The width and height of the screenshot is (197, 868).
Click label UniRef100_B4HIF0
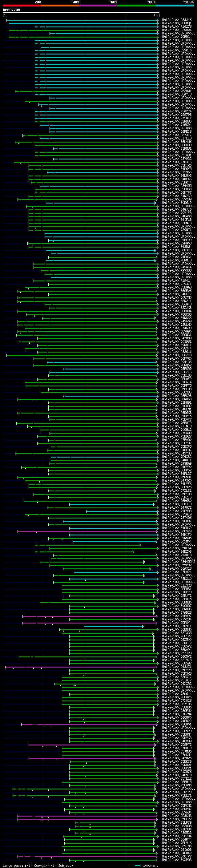coord(177,535)
